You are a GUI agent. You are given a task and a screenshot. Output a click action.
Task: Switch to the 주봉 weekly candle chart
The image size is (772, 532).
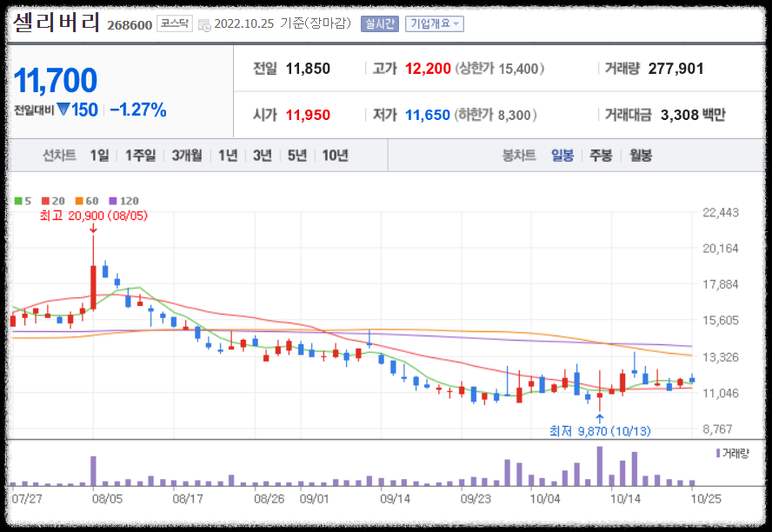pyautogui.click(x=601, y=156)
